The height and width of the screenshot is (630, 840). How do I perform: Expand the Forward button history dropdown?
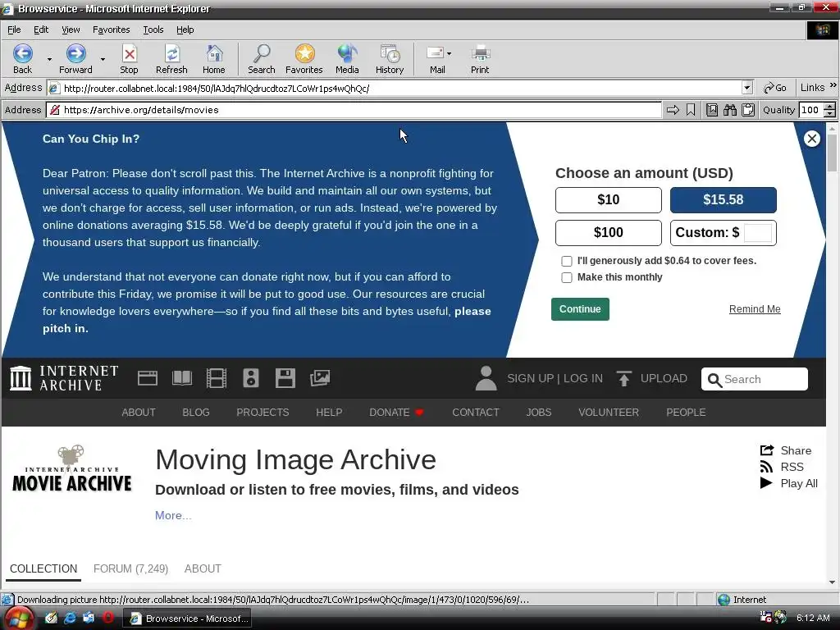pyautogui.click(x=103, y=59)
